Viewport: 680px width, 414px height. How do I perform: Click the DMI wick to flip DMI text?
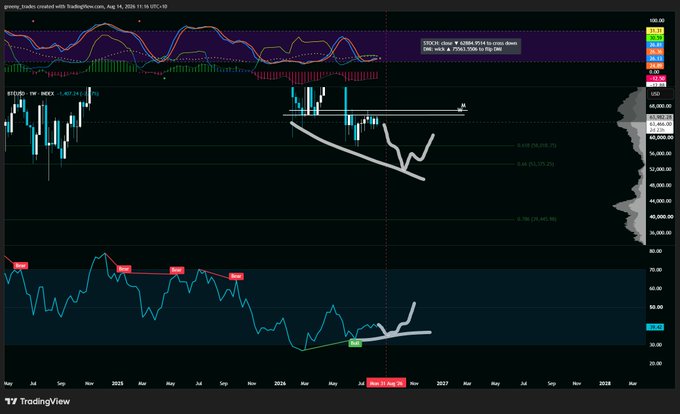pos(462,49)
